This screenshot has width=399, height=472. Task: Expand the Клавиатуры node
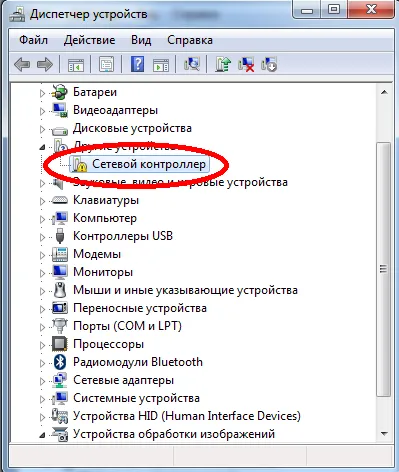click(x=42, y=201)
